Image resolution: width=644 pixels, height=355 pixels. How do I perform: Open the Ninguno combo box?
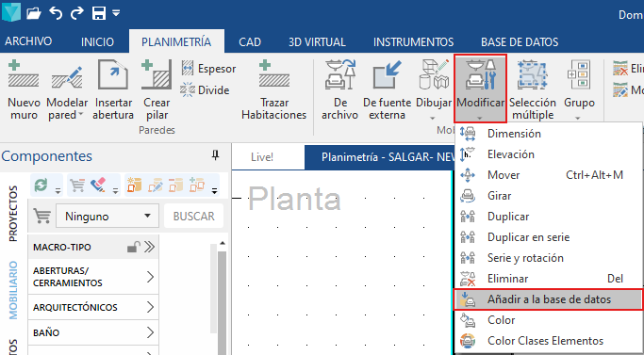[x=107, y=216]
